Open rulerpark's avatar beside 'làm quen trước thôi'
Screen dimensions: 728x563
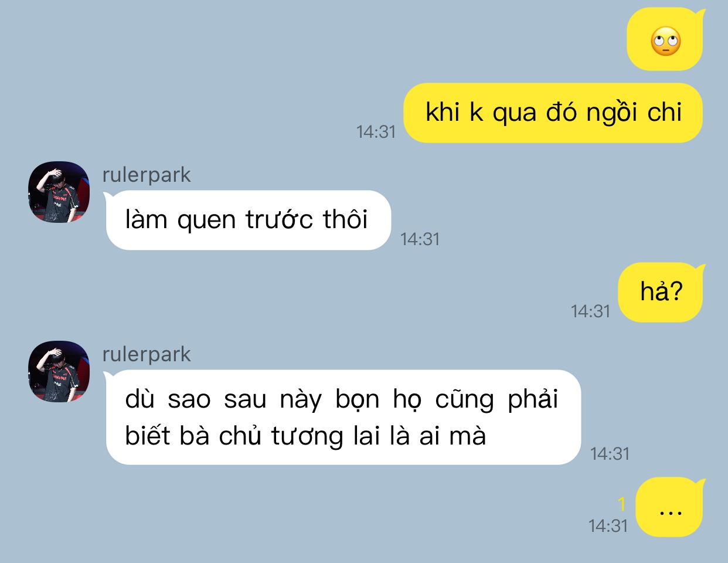click(x=59, y=192)
